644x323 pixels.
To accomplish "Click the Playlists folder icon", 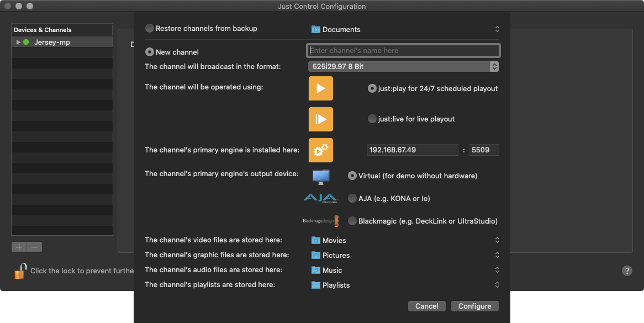I will [315, 285].
